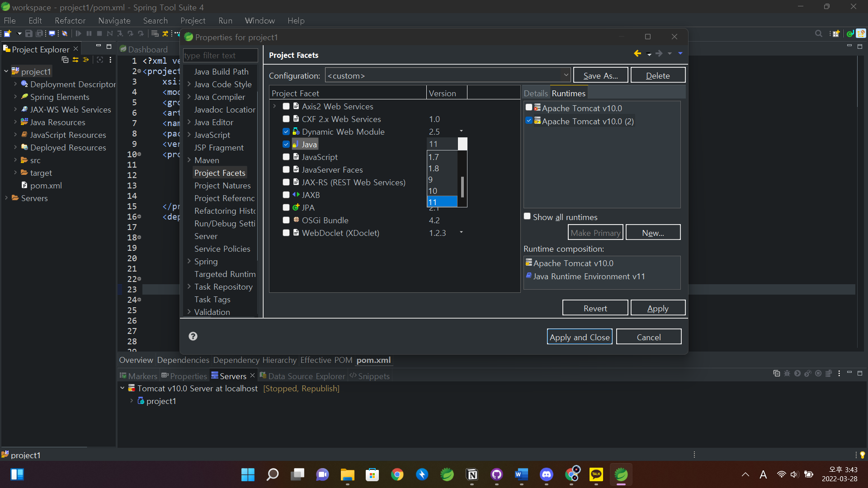Switch to the Details tab
This screenshot has width=868, height=488.
tap(536, 94)
